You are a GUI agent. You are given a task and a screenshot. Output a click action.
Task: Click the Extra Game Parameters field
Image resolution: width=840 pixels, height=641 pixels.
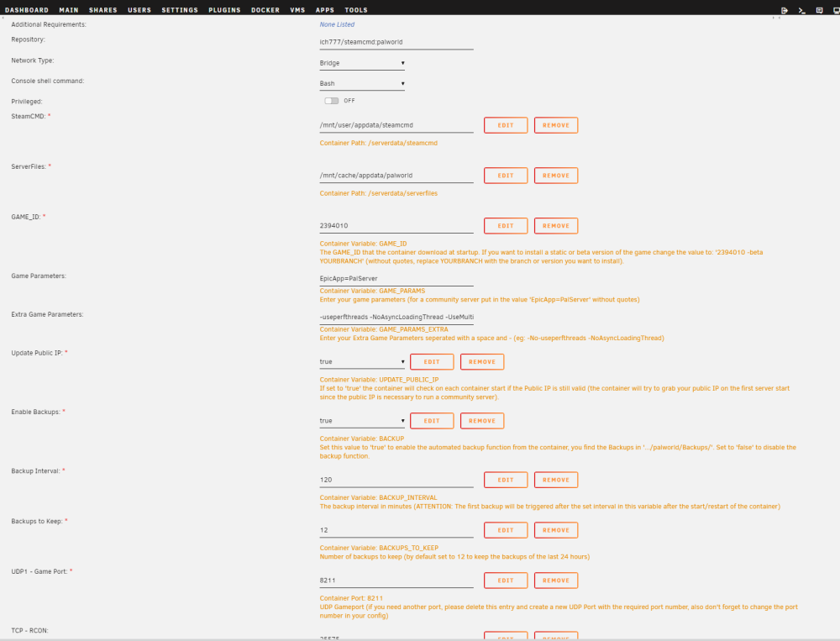396,318
